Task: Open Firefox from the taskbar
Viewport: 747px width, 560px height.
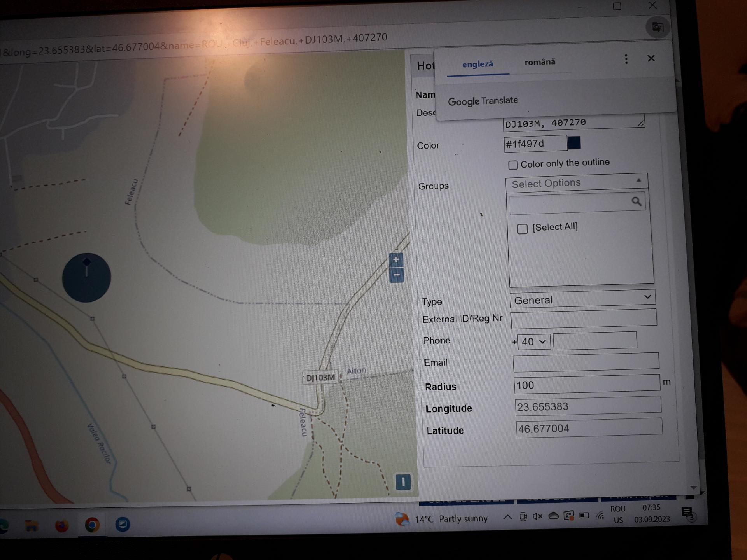Action: click(x=61, y=526)
